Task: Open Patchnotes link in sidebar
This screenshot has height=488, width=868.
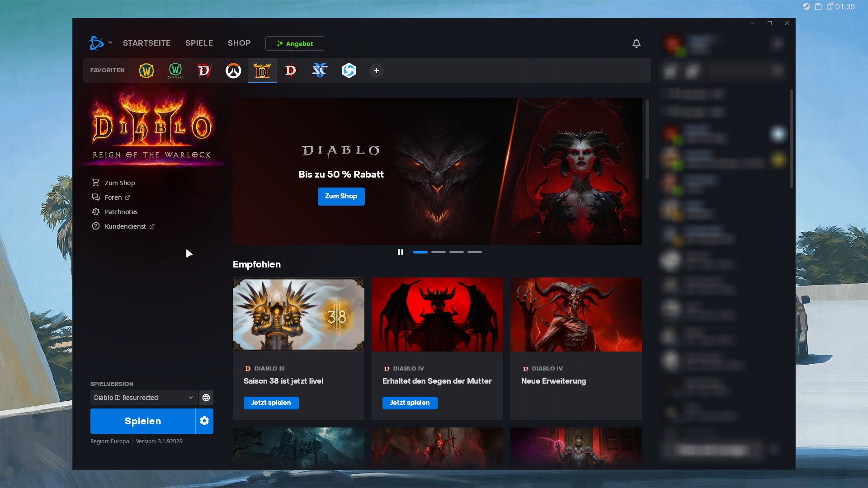Action: pyautogui.click(x=121, y=212)
